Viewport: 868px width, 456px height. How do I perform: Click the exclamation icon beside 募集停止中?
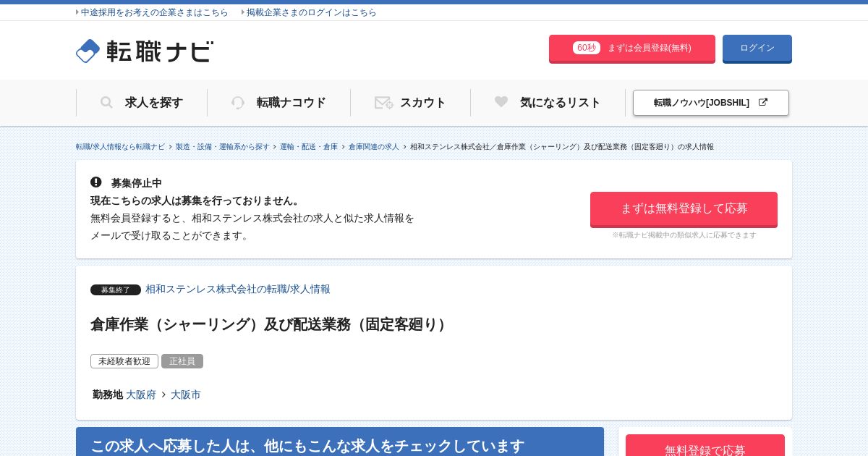(x=96, y=182)
